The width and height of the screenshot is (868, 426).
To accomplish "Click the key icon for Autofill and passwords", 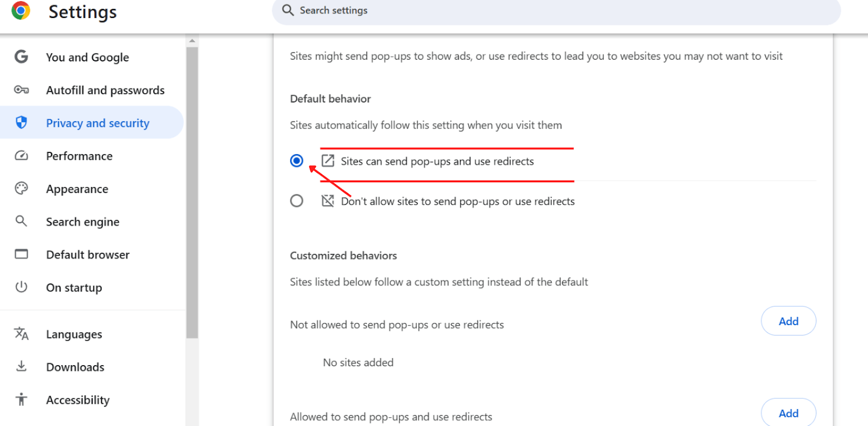I will (21, 90).
